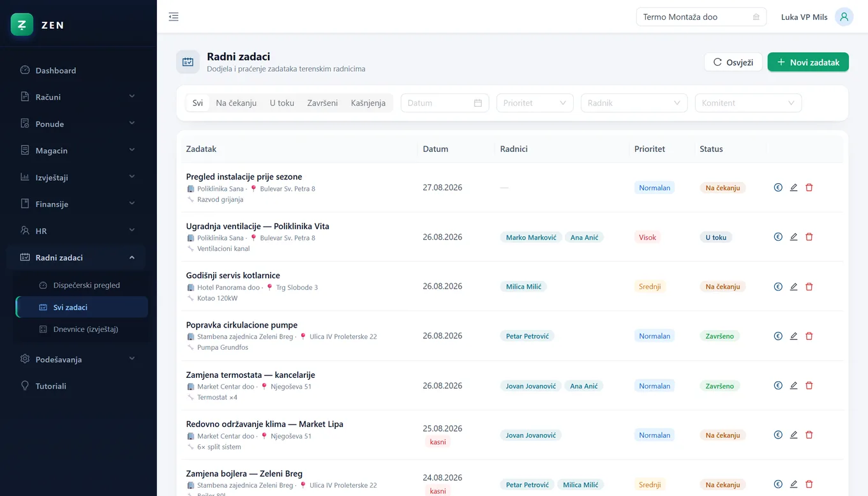Viewport: 868px width, 496px height.
Task: Expand the Računi sidebar menu
Action: coord(78,97)
